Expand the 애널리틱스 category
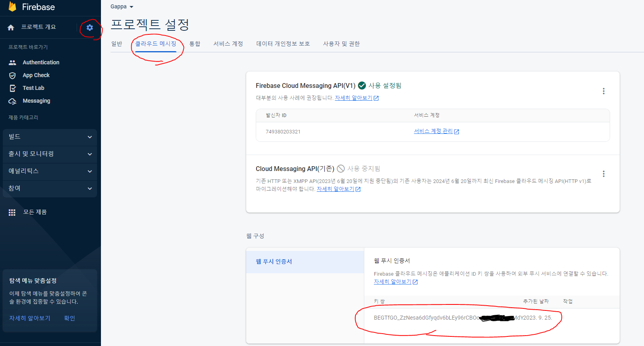The height and width of the screenshot is (346, 644). coord(50,171)
